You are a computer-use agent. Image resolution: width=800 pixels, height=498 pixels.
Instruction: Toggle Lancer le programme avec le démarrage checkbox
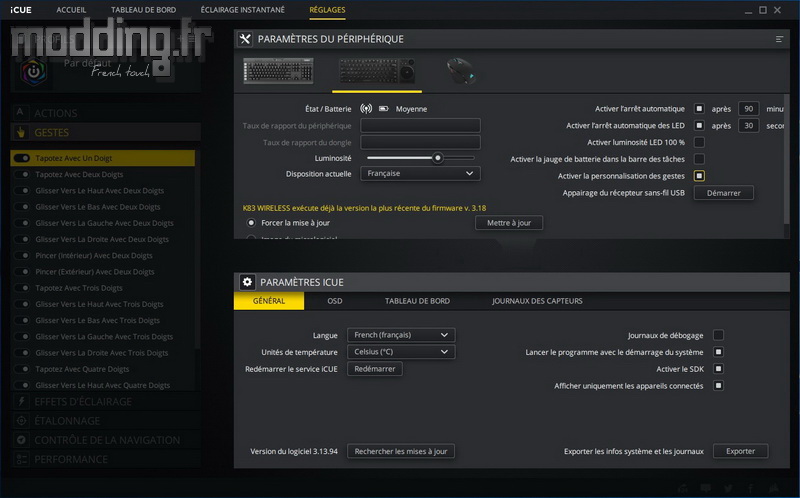point(718,352)
